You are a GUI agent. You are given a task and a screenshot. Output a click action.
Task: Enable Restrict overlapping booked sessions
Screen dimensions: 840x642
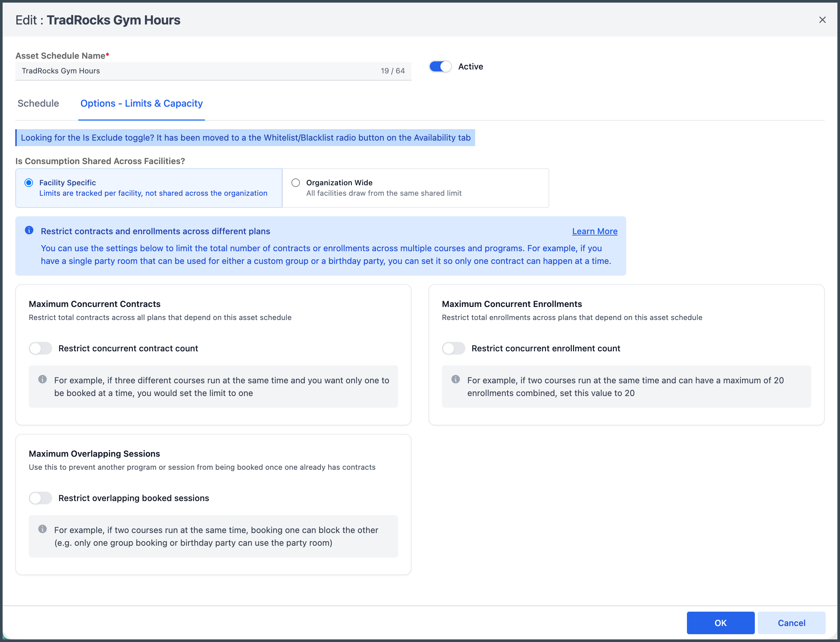pos(40,498)
